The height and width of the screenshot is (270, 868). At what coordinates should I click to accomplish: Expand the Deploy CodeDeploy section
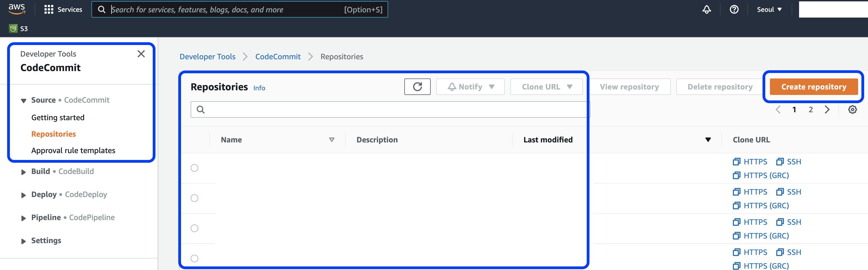click(24, 195)
